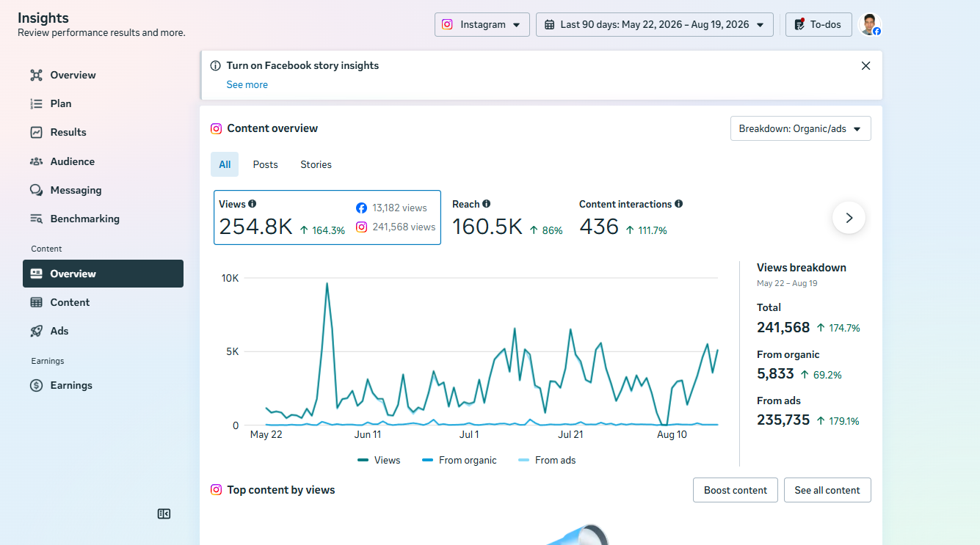This screenshot has height=545, width=980.
Task: Click the Aug 10 axis label
Action: click(672, 434)
